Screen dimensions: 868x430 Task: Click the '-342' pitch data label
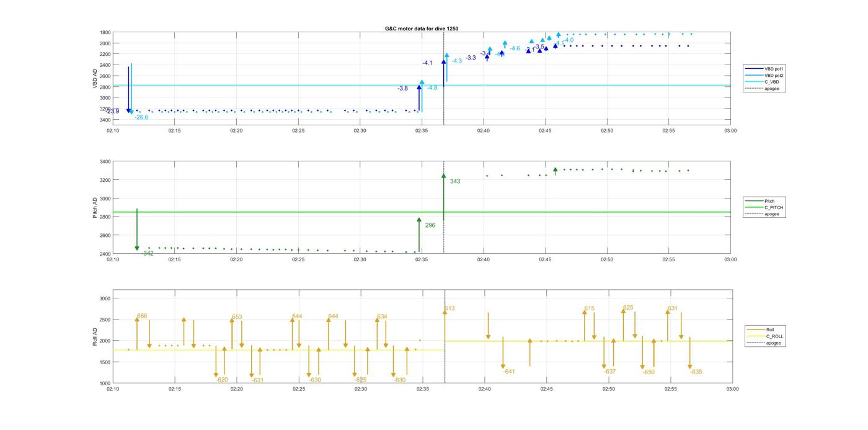click(148, 254)
